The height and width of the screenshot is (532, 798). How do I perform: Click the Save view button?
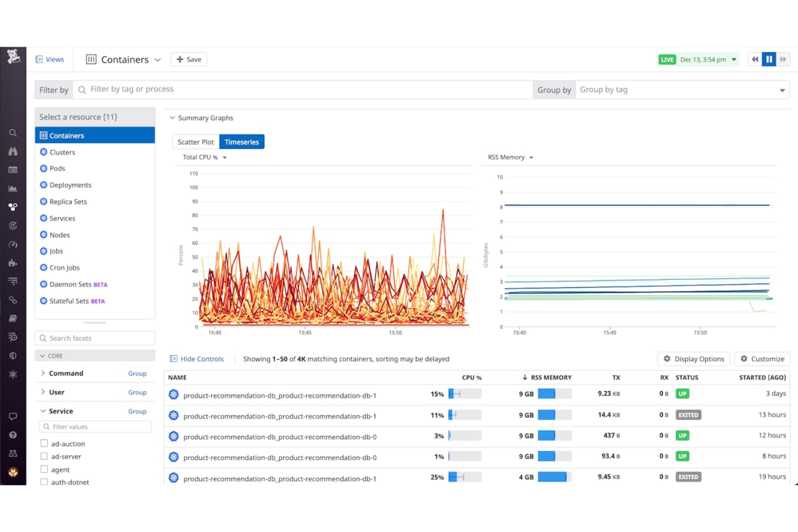click(x=188, y=59)
